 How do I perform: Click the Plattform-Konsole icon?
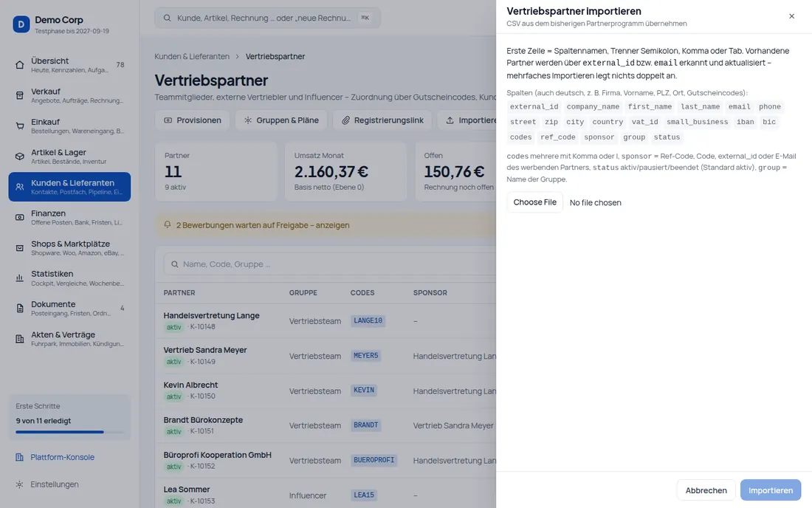point(20,457)
